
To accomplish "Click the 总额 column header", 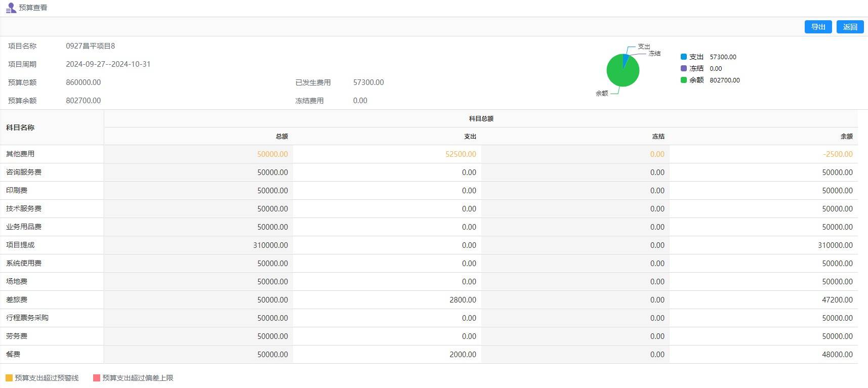I will (281, 137).
